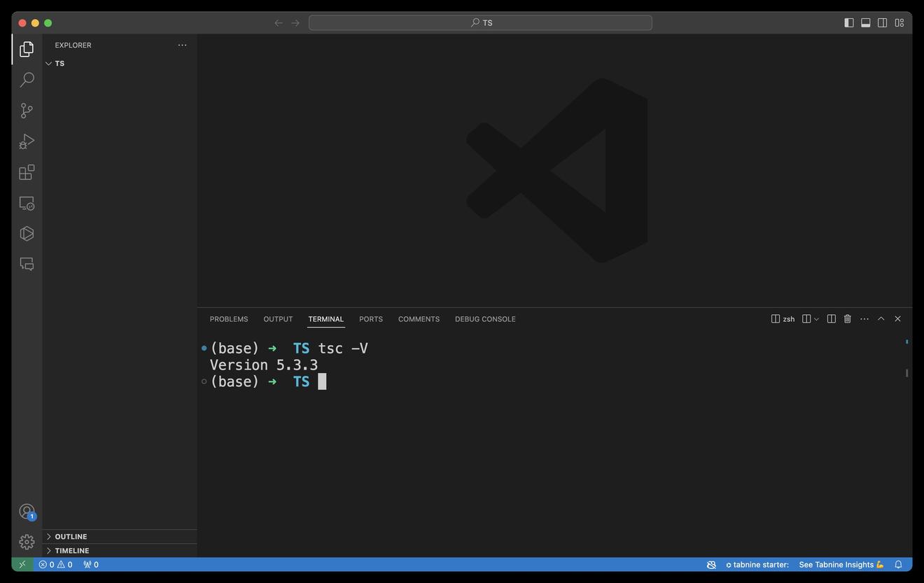Viewport: 924px width, 583px height.
Task: Open the Remote Explorer view
Action: (27, 203)
